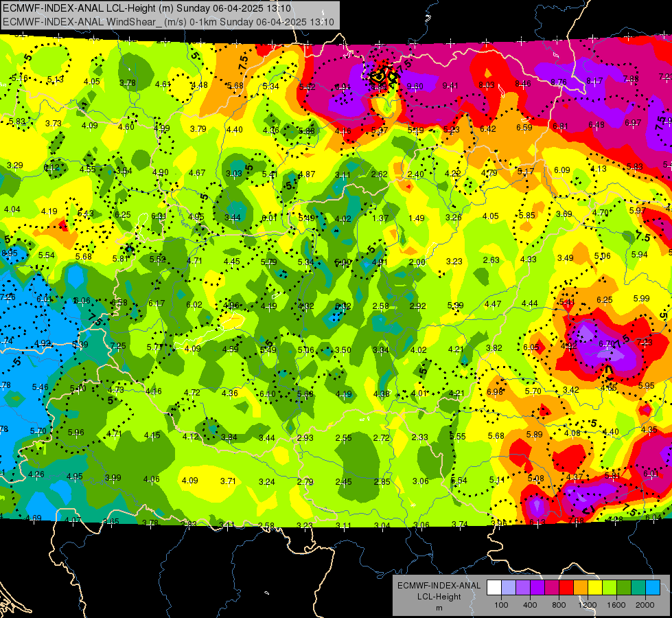Click the 'm' unit label in the legend
The height and width of the screenshot is (618, 672).
[x=439, y=608]
